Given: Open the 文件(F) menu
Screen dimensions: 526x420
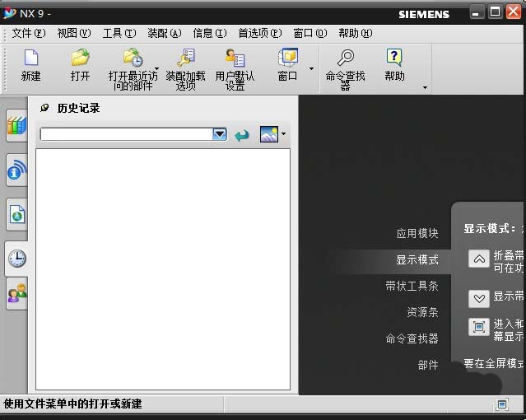Looking at the screenshot, I should tap(29, 33).
